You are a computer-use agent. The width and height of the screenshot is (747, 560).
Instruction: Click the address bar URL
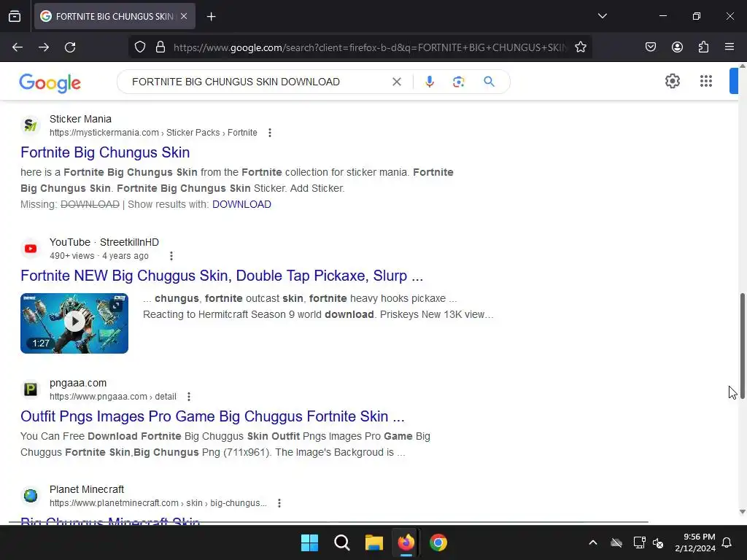click(371, 47)
